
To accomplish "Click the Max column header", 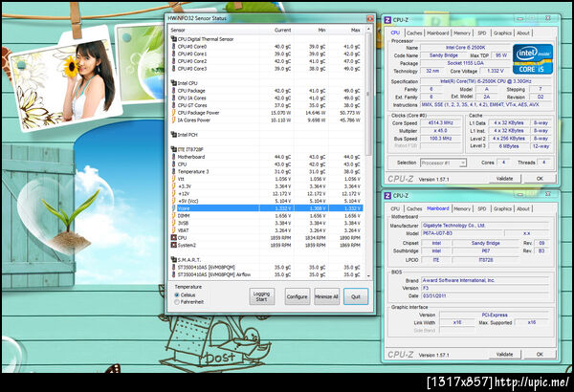I will (356, 30).
